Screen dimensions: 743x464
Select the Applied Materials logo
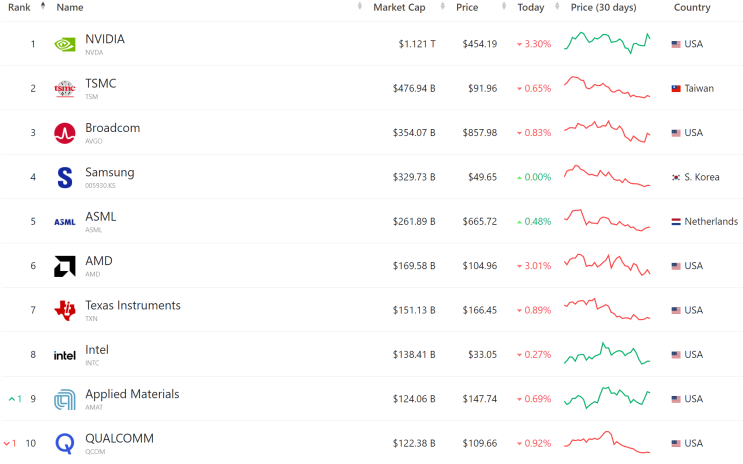coord(64,400)
